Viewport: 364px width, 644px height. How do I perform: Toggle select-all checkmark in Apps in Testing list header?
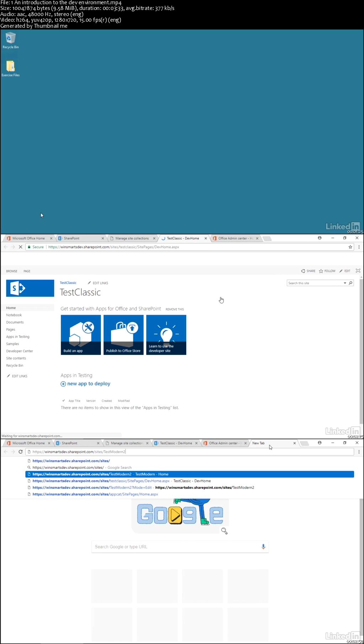click(64, 400)
